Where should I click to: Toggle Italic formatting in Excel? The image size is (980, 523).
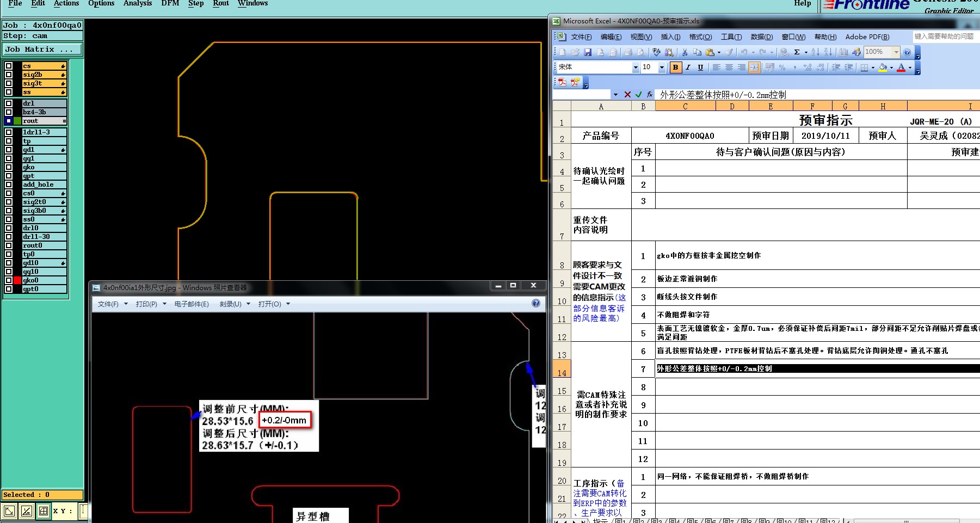[688, 67]
